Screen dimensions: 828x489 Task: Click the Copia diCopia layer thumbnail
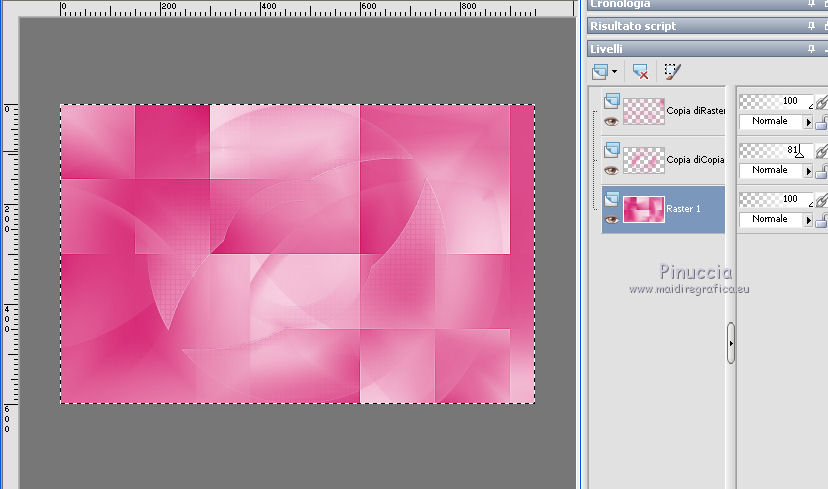pyautogui.click(x=644, y=161)
